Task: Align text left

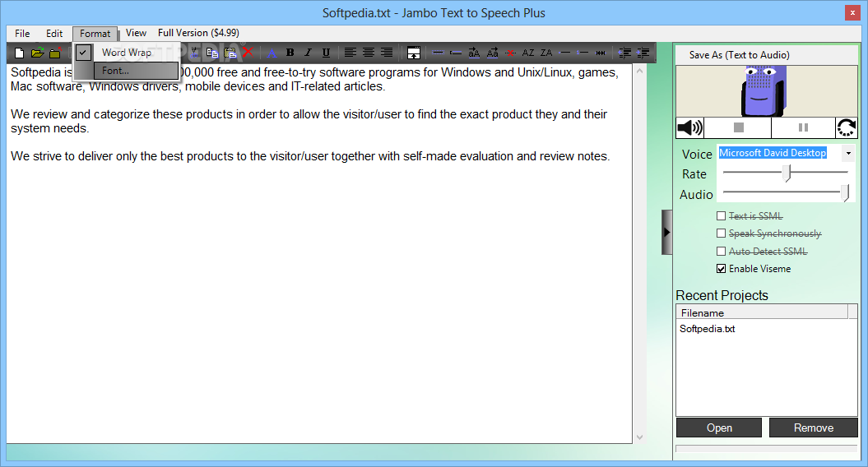Action: click(x=350, y=53)
